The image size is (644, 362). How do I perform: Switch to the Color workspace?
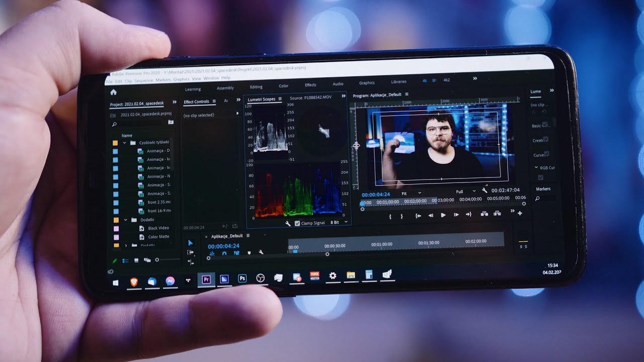coord(284,86)
